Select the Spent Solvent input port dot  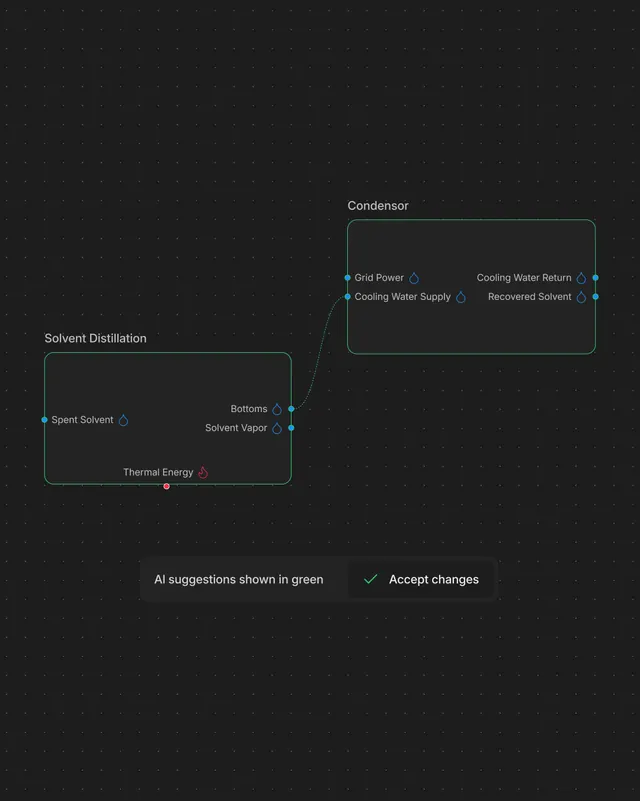pyautogui.click(x=44, y=420)
